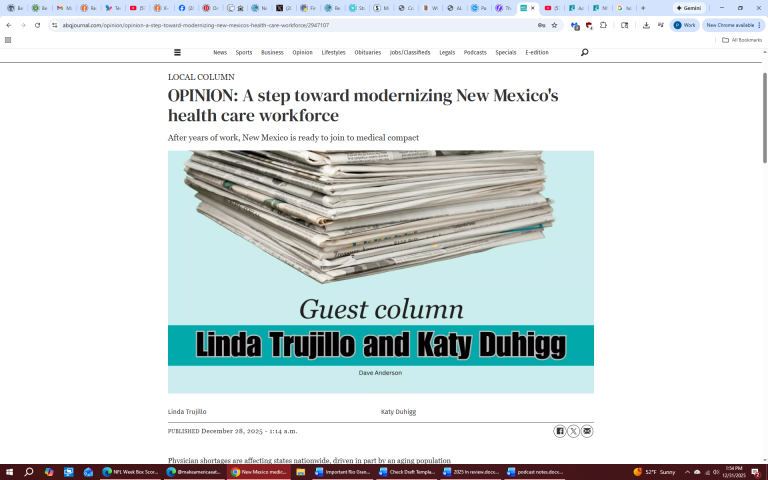
Task: Click the guest column newspaper image
Action: coord(380,271)
